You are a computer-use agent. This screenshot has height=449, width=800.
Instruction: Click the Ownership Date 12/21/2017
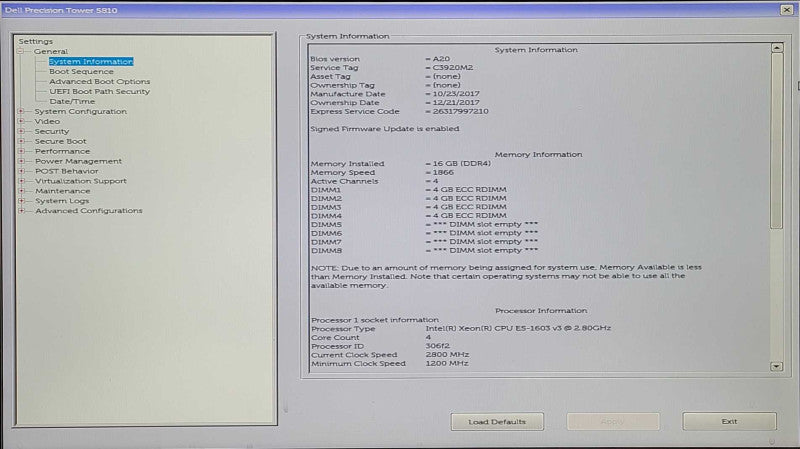[x=456, y=103]
